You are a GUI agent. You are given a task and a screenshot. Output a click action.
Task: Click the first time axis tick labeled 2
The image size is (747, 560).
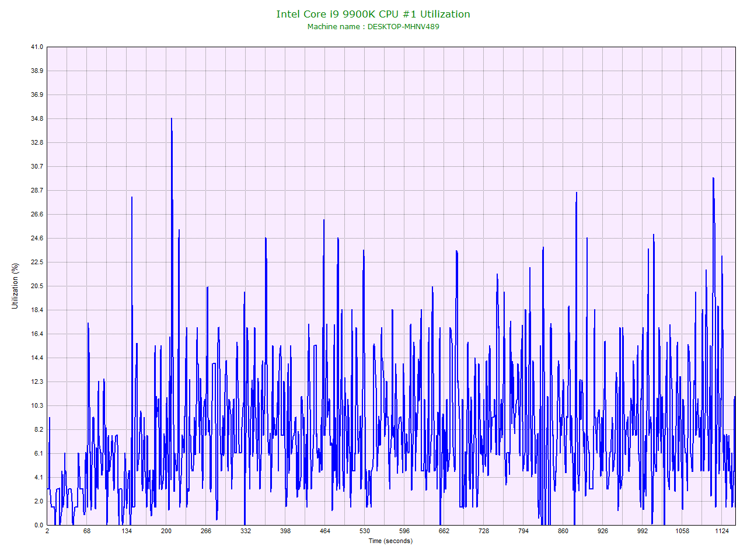[47, 531]
